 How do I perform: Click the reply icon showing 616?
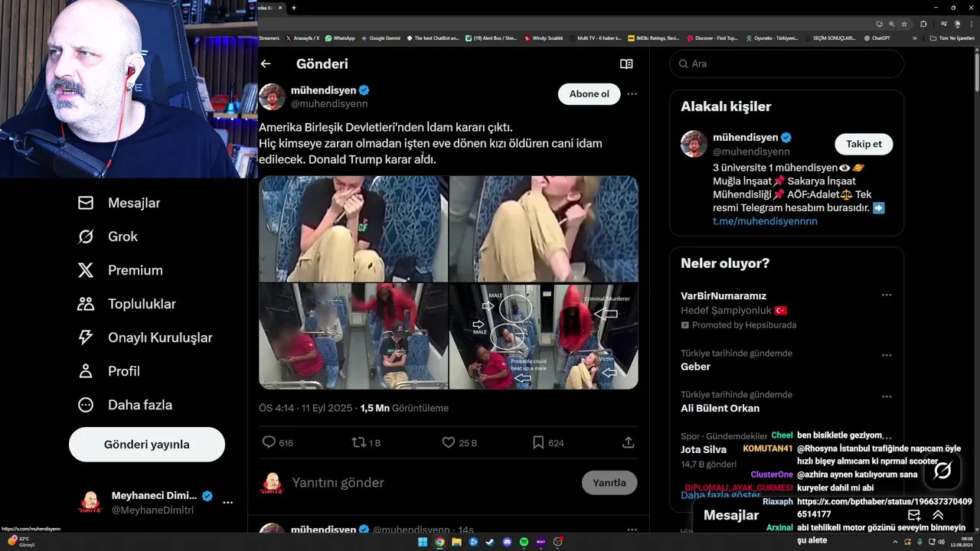click(277, 442)
